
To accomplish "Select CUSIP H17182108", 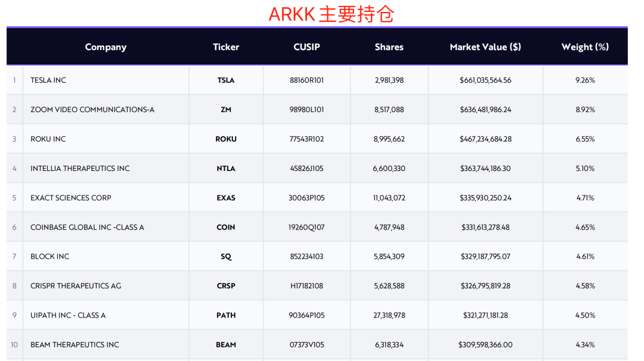I will pos(307,286).
